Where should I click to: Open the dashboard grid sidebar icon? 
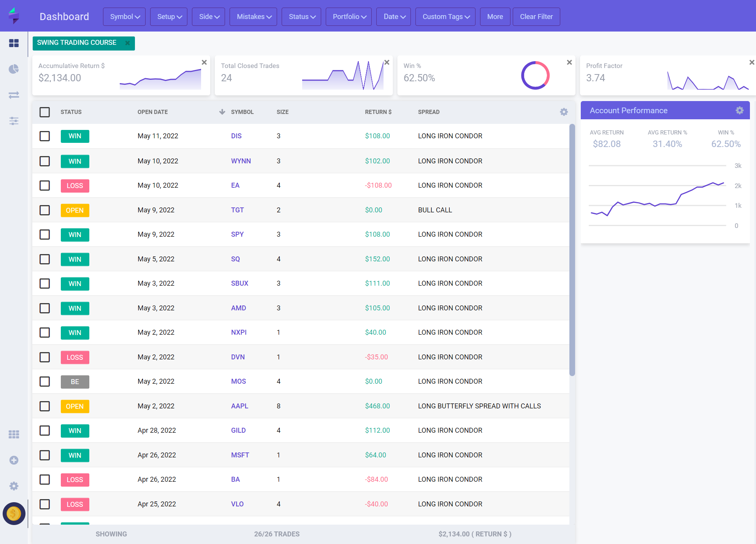(x=14, y=43)
